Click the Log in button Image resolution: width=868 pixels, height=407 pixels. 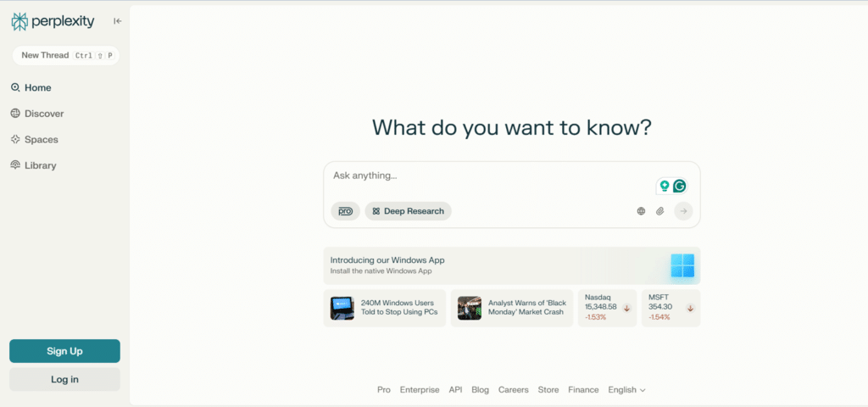(64, 379)
